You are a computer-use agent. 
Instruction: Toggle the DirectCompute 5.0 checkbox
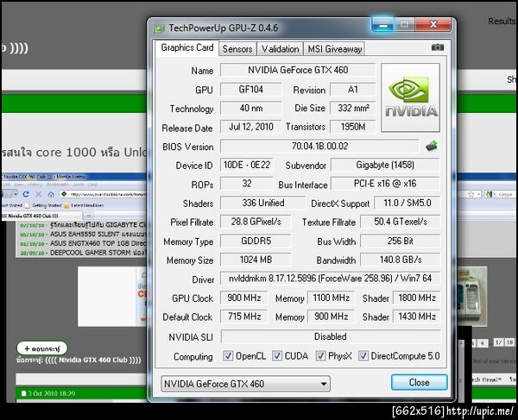click(363, 355)
